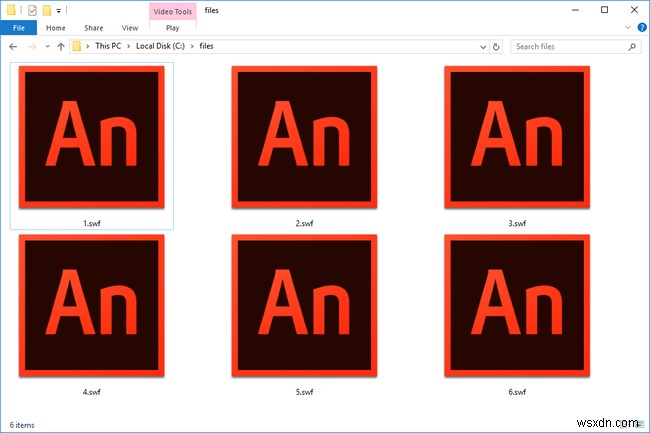Image resolution: width=650 pixels, height=433 pixels.
Task: Go back with the Back arrow
Action: coord(13,46)
